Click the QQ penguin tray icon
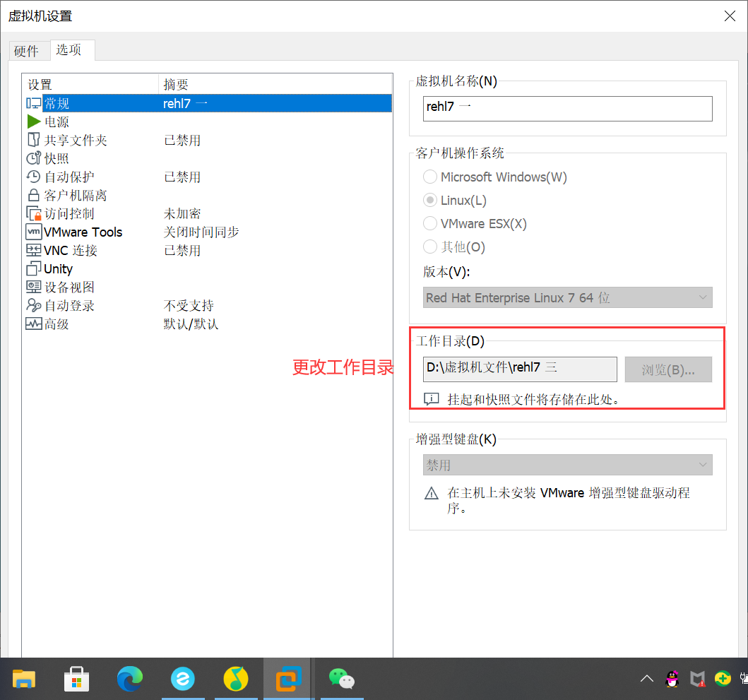Viewport: 748px width, 700px height. [672, 679]
